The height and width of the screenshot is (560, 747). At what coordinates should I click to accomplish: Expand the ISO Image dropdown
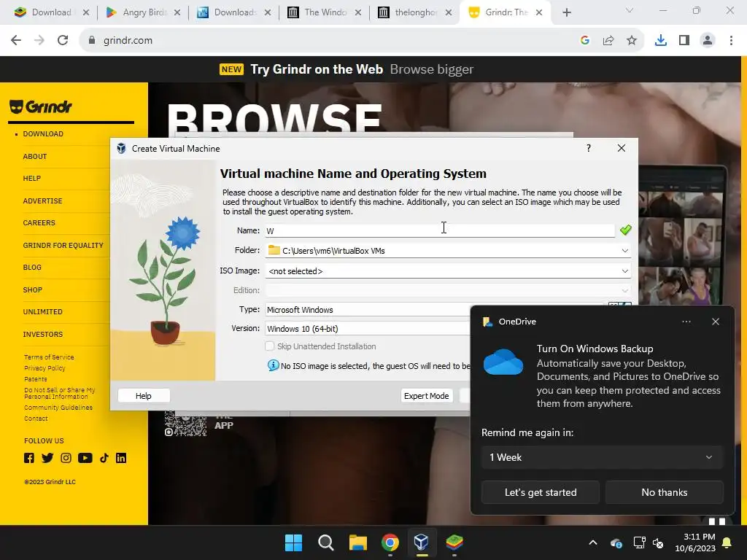pyautogui.click(x=624, y=271)
